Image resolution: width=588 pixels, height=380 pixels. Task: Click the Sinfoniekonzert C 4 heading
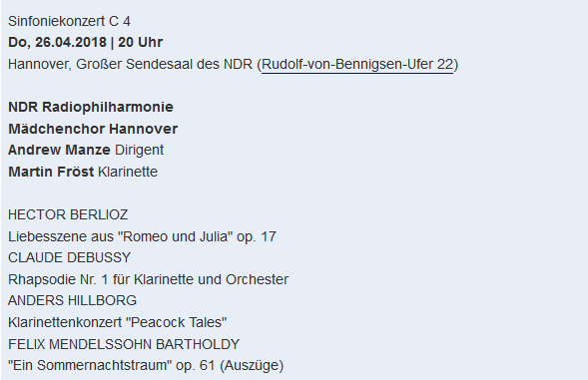coord(69,21)
